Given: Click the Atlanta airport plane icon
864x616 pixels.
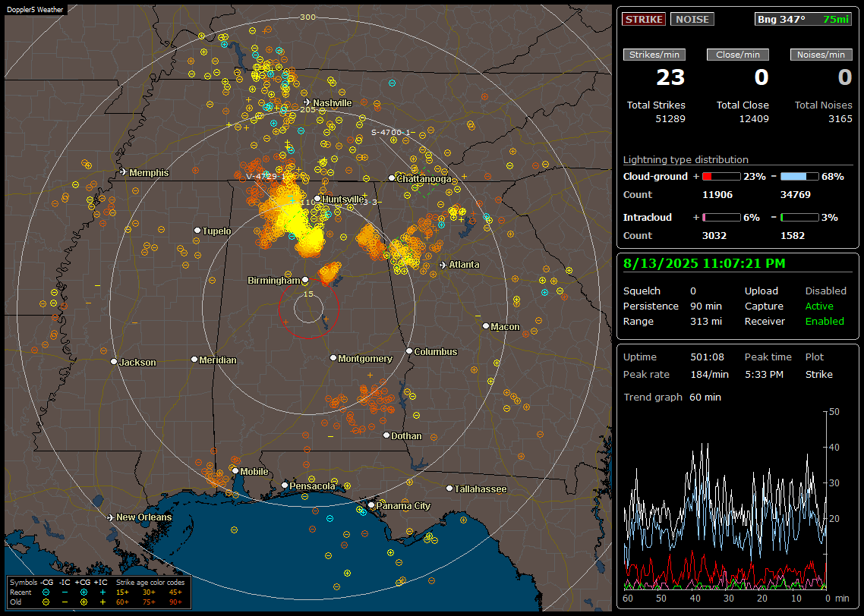Looking at the screenshot, I should tap(443, 265).
